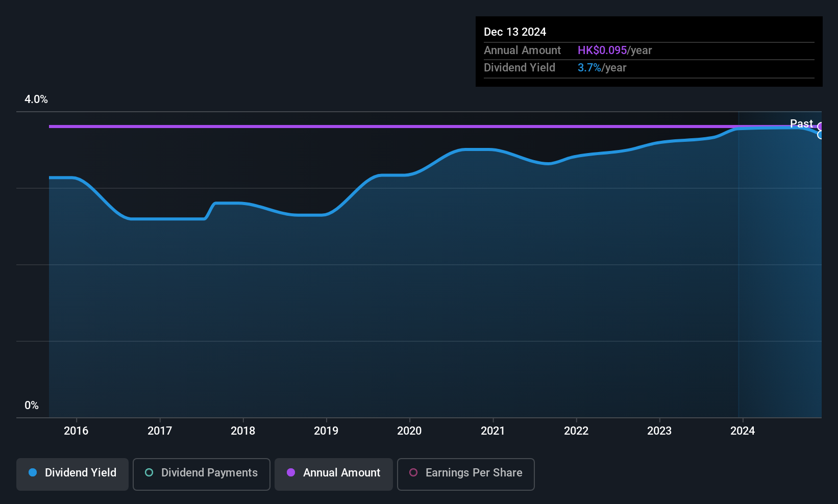Viewport: 838px width, 504px height.
Task: Click the 0% y-axis label
Action: click(32, 406)
